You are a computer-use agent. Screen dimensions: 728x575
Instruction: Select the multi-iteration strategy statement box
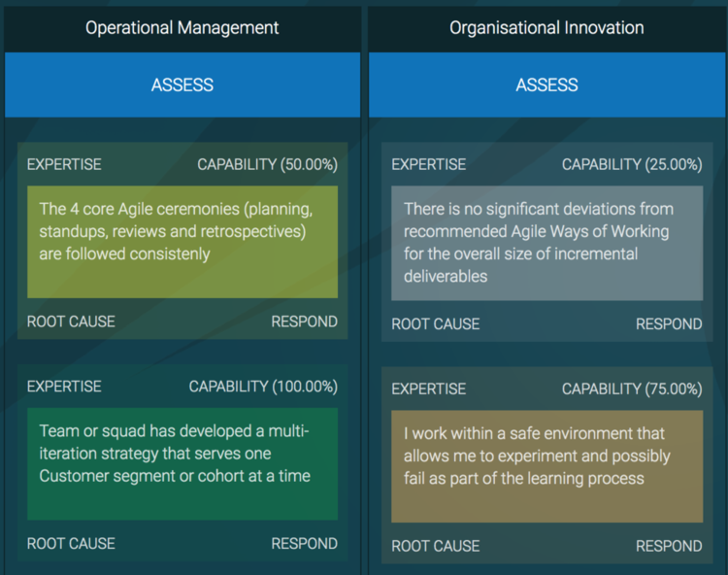(x=182, y=464)
